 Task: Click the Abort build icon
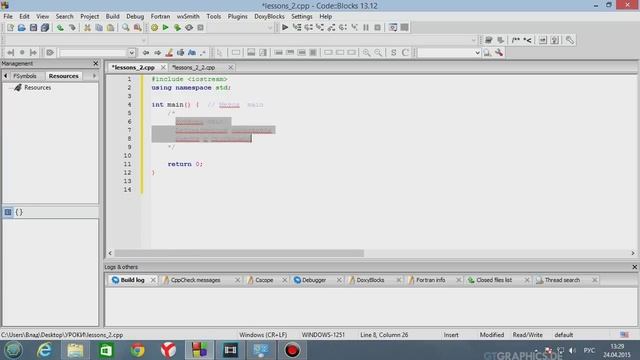click(x=200, y=28)
